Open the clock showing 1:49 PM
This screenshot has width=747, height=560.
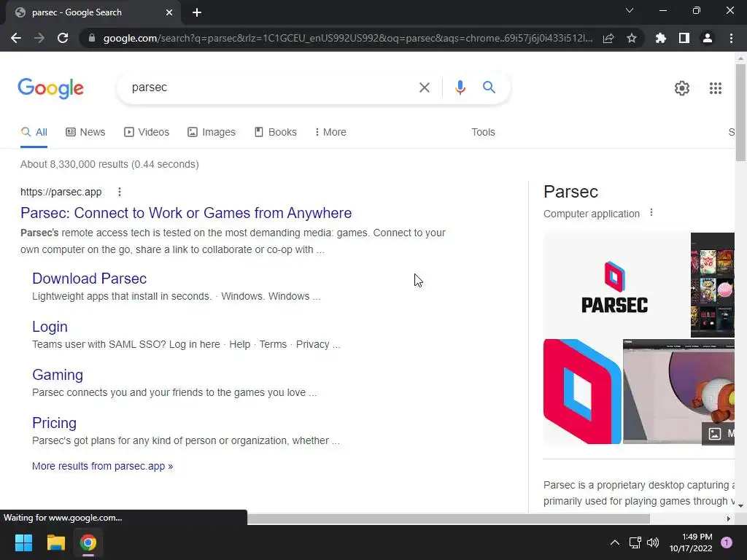[x=691, y=542]
